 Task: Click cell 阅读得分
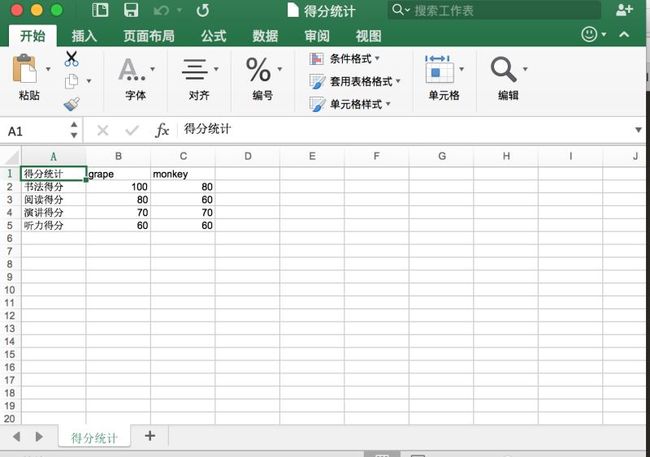53,199
